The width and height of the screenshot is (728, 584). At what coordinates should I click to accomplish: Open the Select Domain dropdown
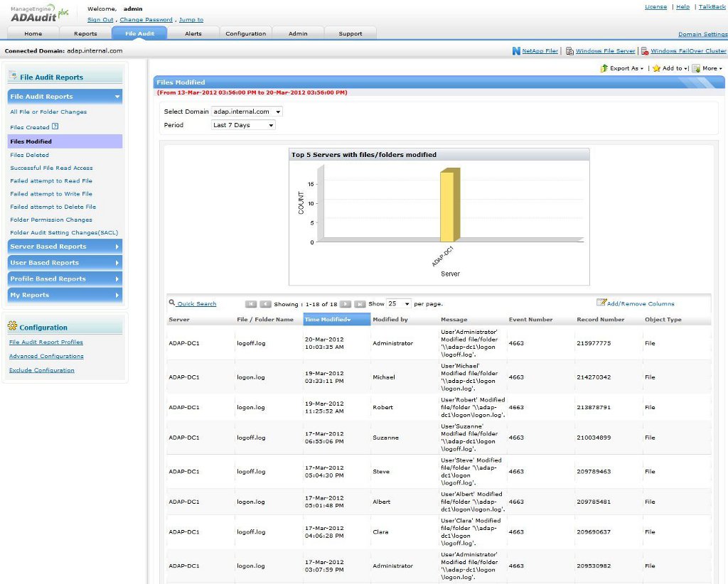point(247,111)
